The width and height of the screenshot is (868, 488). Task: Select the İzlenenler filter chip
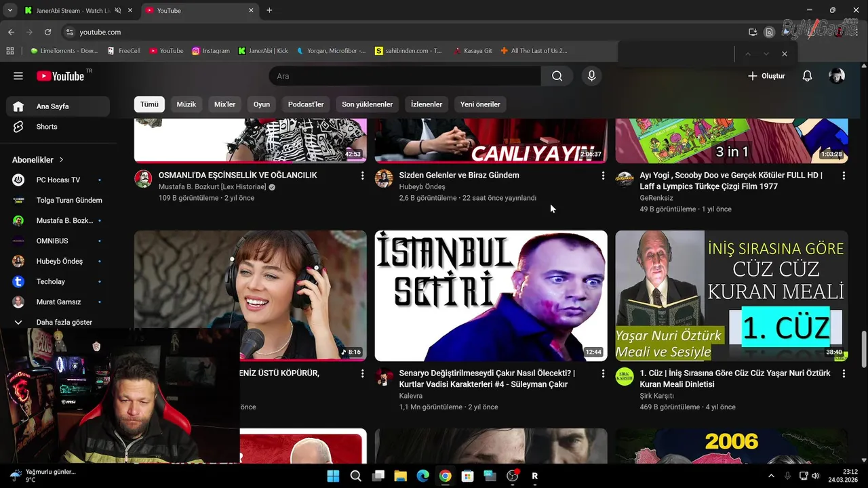tap(427, 104)
